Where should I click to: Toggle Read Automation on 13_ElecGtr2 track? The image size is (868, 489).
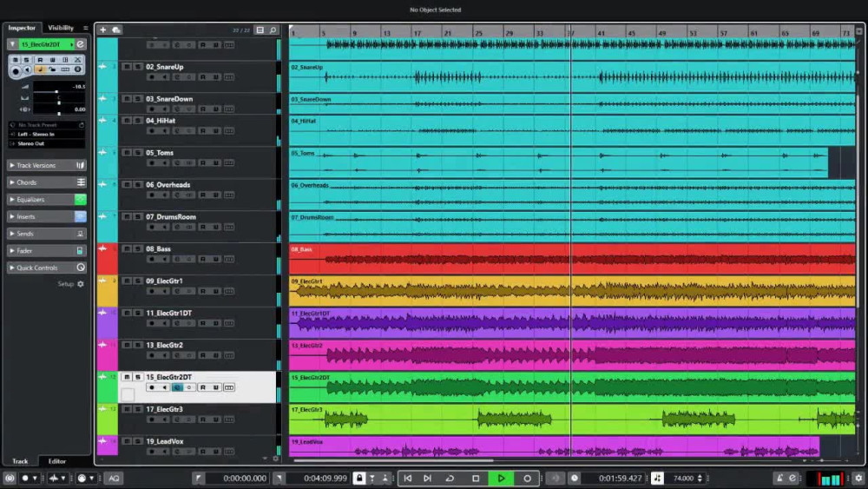[x=202, y=355]
